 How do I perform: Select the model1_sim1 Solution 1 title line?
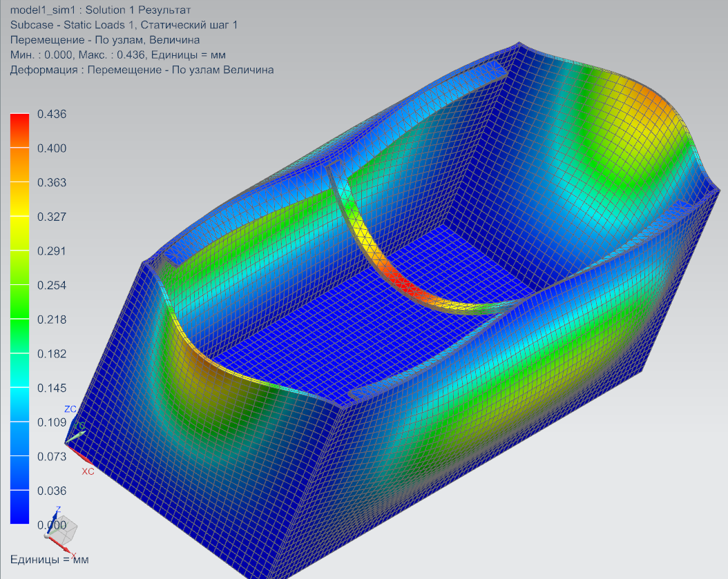(x=101, y=10)
